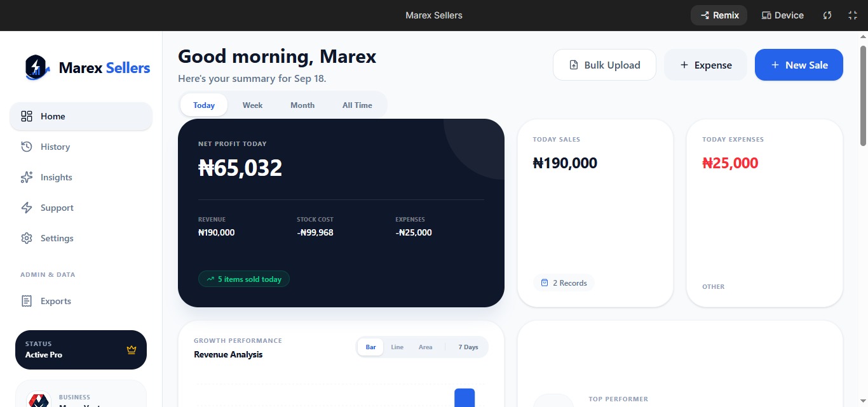Click the Stock Cost -₦99,968 value
The image size is (868, 407).
point(315,232)
